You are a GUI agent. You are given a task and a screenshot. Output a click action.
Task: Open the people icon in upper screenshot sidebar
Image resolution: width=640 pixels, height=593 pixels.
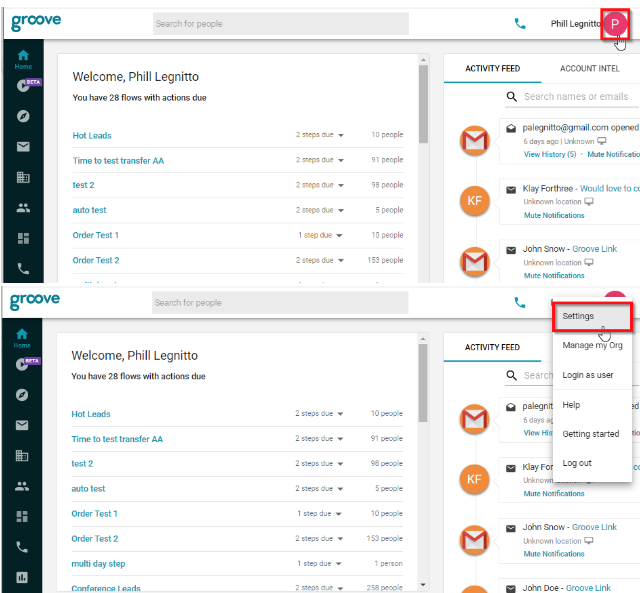pos(23,208)
